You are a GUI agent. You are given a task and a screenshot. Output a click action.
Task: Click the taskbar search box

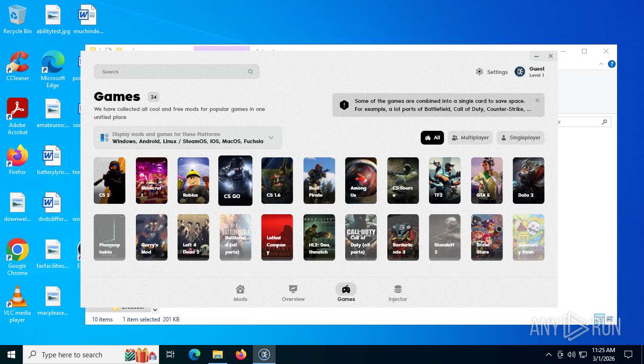91,355
